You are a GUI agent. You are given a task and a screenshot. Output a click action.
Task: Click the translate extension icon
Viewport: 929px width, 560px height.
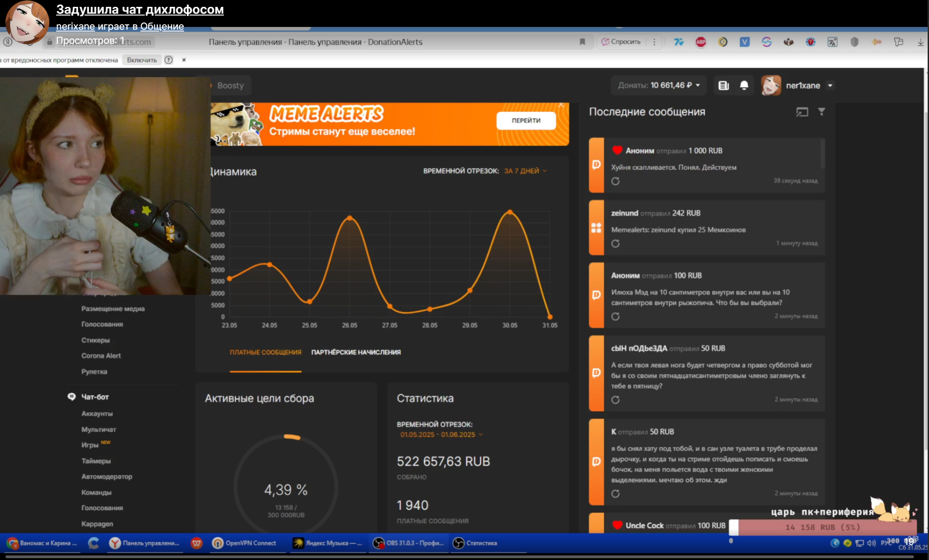pyautogui.click(x=832, y=42)
